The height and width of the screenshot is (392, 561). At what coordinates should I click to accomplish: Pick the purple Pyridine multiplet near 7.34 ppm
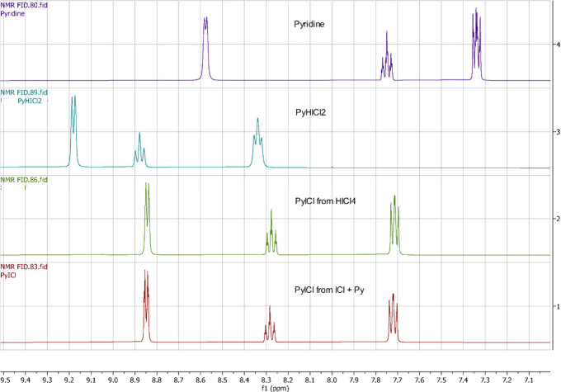point(477,44)
